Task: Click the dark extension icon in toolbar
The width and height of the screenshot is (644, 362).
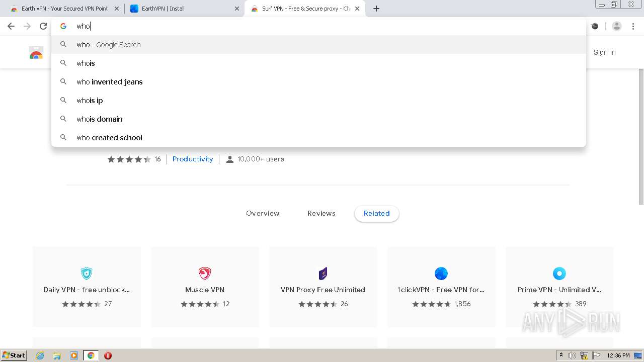Action: point(595,26)
